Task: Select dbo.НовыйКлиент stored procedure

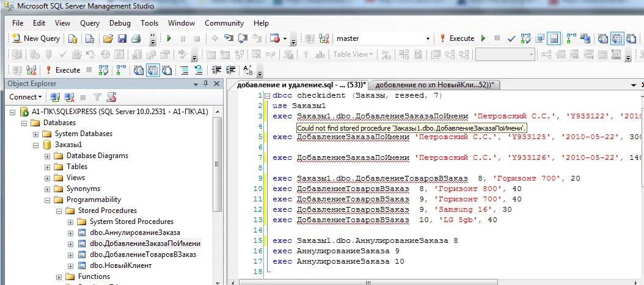Action: coord(121,265)
